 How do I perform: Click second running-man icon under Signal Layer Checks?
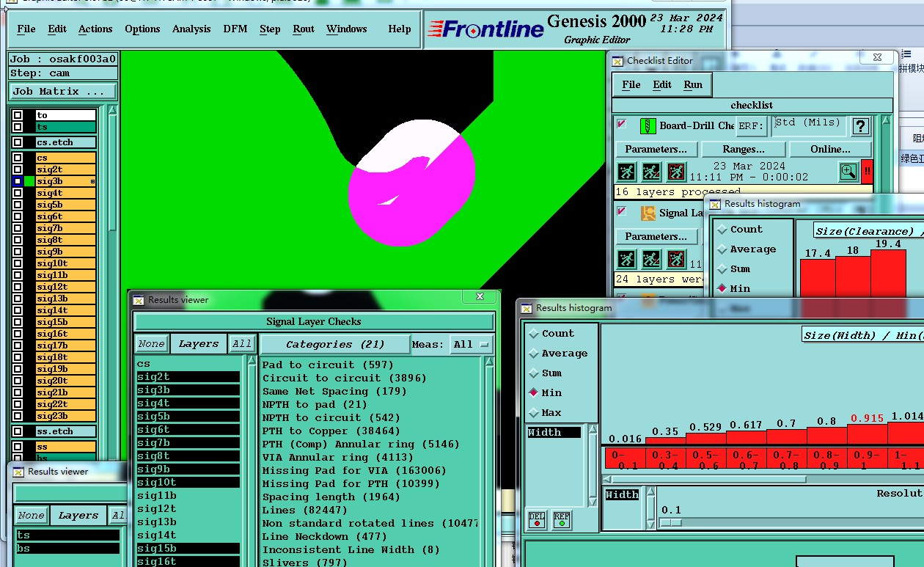[651, 259]
